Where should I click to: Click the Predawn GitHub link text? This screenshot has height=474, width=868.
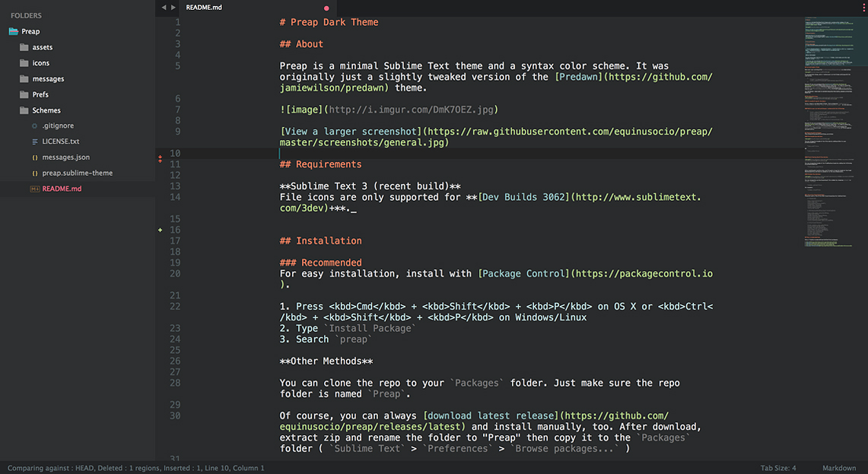(x=579, y=77)
